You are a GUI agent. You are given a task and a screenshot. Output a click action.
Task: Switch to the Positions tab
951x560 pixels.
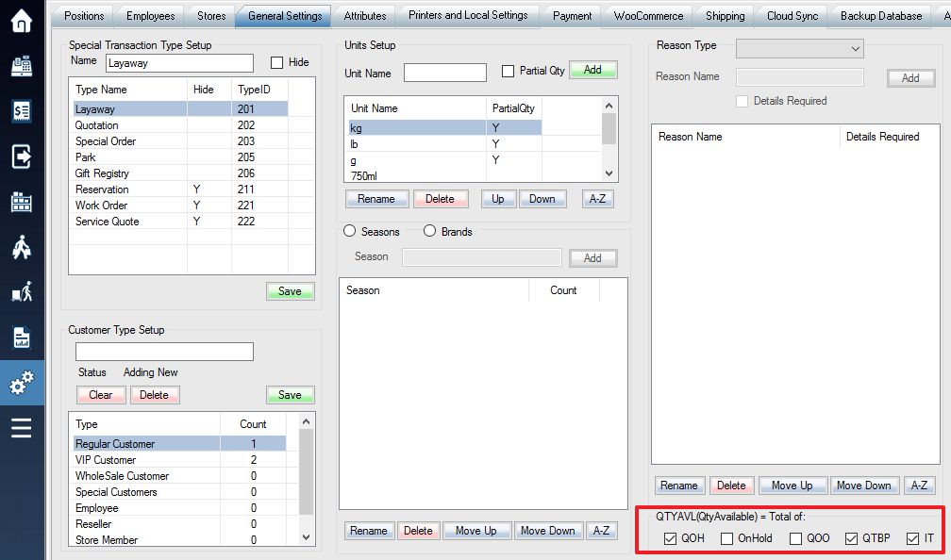[84, 16]
